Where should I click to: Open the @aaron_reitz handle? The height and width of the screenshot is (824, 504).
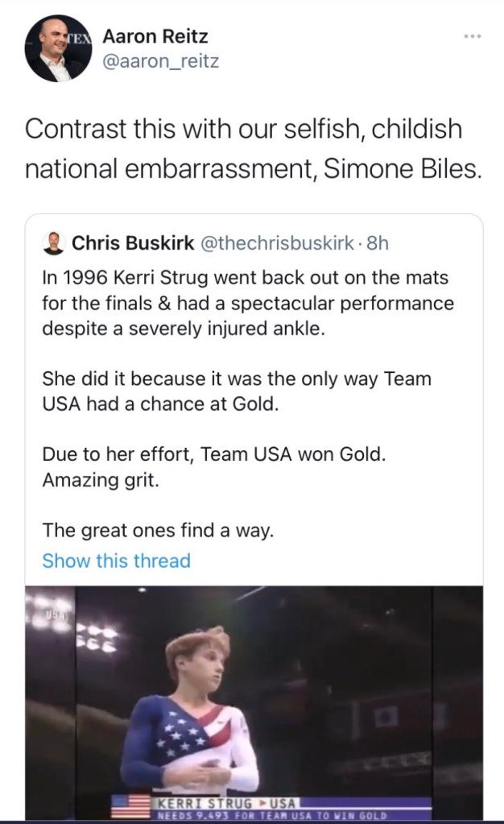[161, 60]
